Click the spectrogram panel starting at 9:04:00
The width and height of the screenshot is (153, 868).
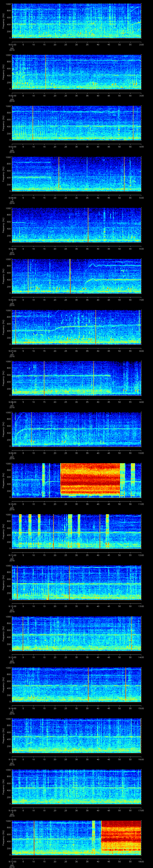tap(77, 174)
